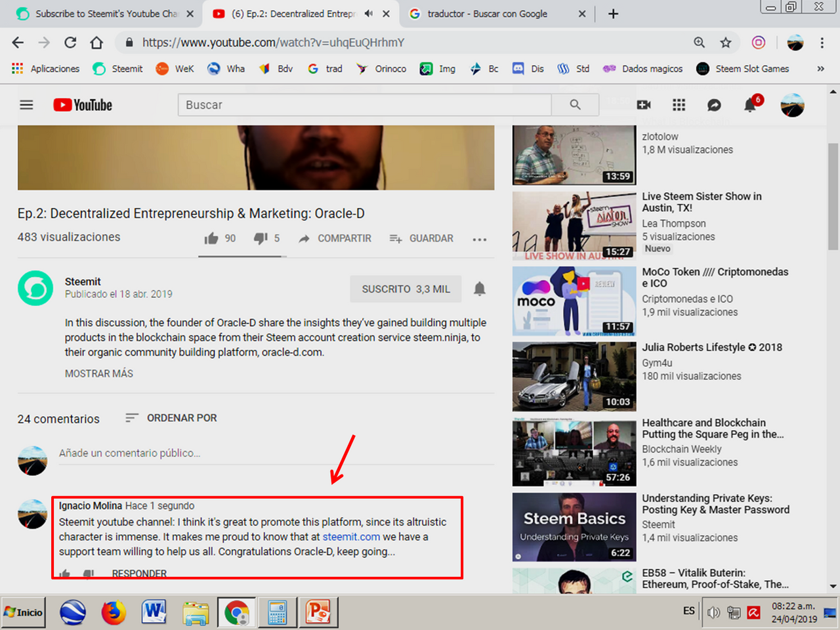This screenshot has width=840, height=630.
Task: Reload the current page
Action: 70,43
